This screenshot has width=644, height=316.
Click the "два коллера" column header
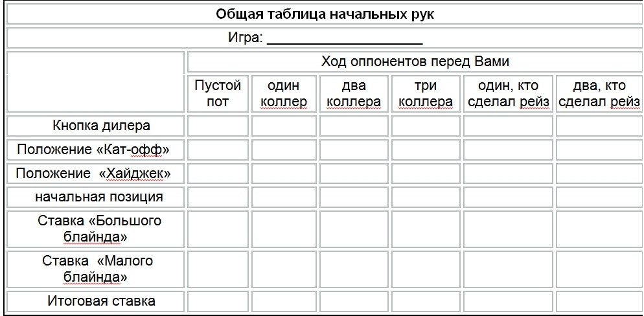click(354, 93)
